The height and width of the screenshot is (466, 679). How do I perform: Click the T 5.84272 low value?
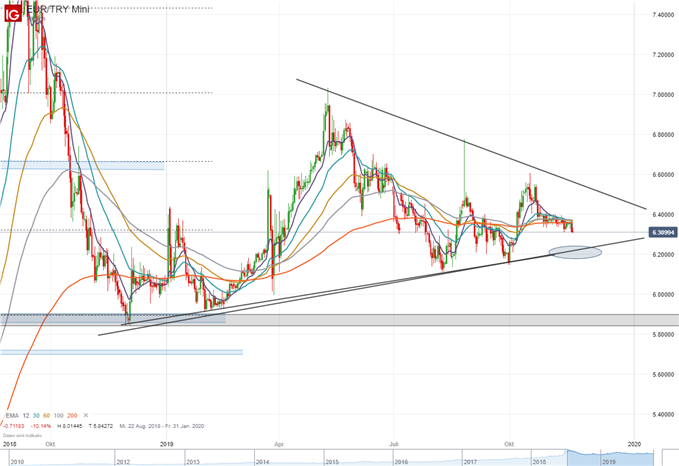pos(101,426)
